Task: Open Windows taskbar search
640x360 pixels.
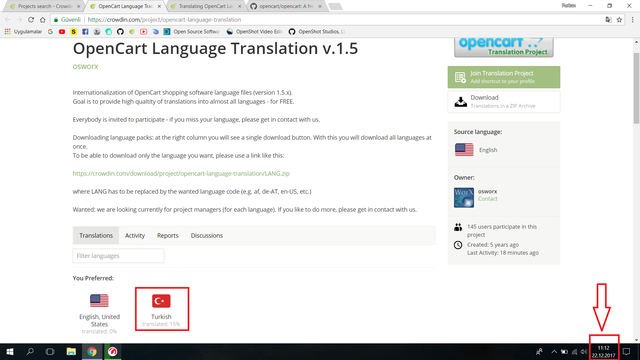Action: tap(30, 351)
